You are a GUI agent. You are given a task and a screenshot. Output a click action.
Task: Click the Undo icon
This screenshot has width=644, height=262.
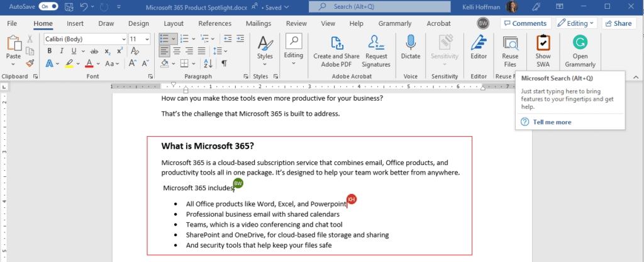pos(84,6)
